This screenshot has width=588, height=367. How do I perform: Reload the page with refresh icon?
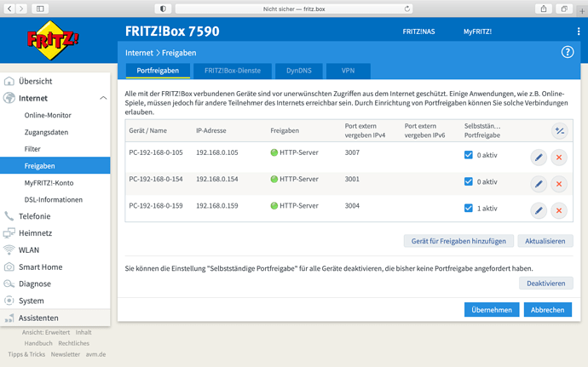click(x=406, y=9)
